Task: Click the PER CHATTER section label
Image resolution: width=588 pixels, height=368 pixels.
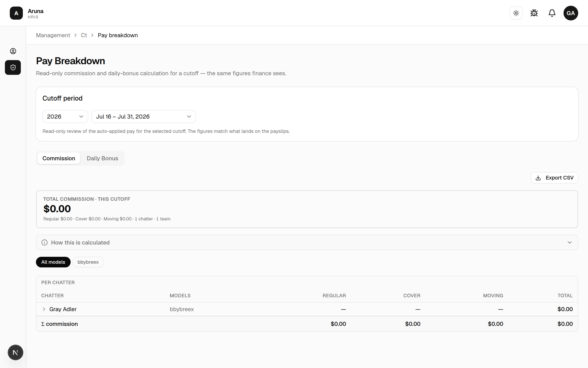Action: click(58, 283)
